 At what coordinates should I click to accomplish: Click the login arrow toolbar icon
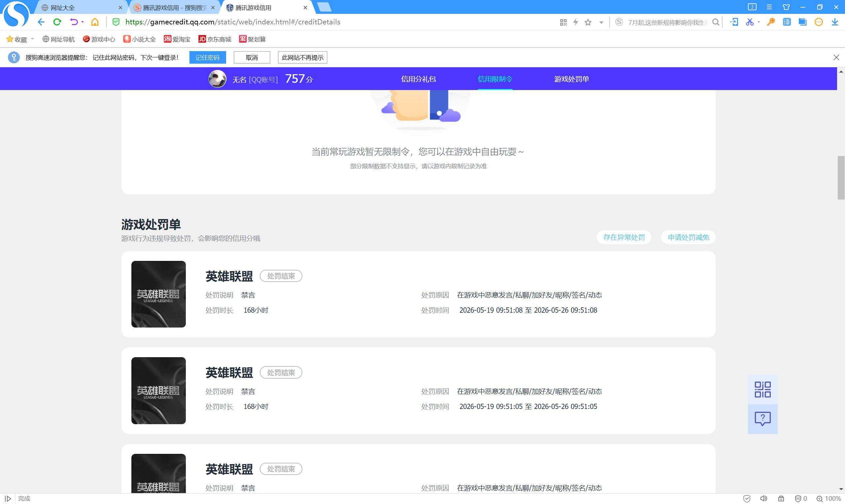(734, 22)
